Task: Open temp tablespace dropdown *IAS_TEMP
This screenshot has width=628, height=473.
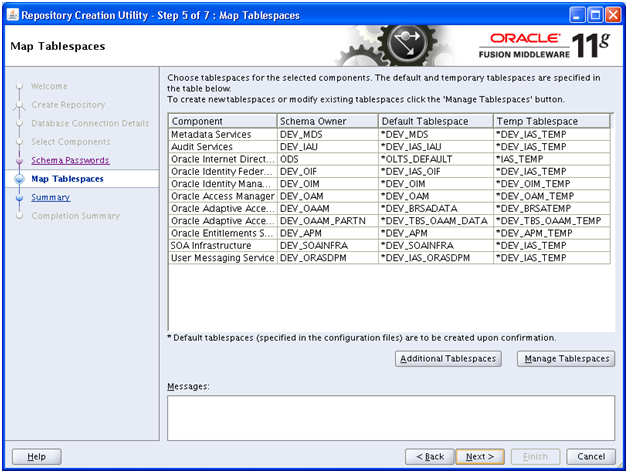Action: [552, 159]
